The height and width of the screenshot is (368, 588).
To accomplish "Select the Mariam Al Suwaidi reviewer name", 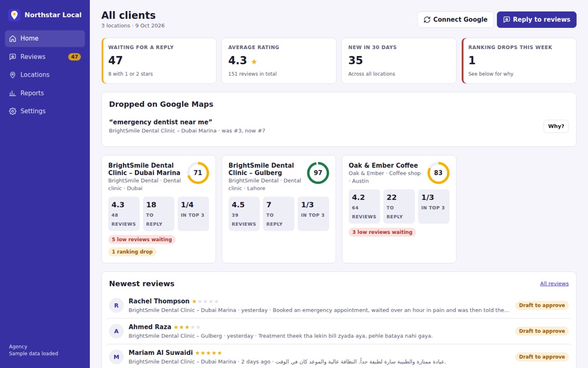I will point(161,353).
